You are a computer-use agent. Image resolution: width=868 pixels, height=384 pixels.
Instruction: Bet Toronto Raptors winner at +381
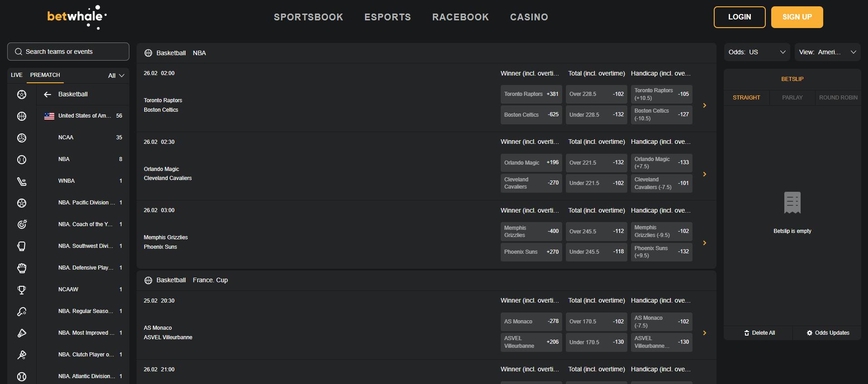click(x=531, y=94)
